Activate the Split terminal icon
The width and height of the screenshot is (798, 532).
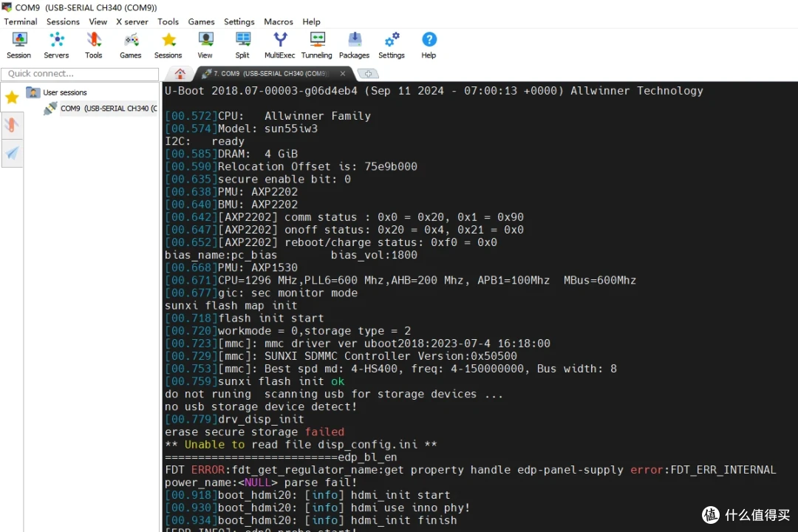(242, 45)
